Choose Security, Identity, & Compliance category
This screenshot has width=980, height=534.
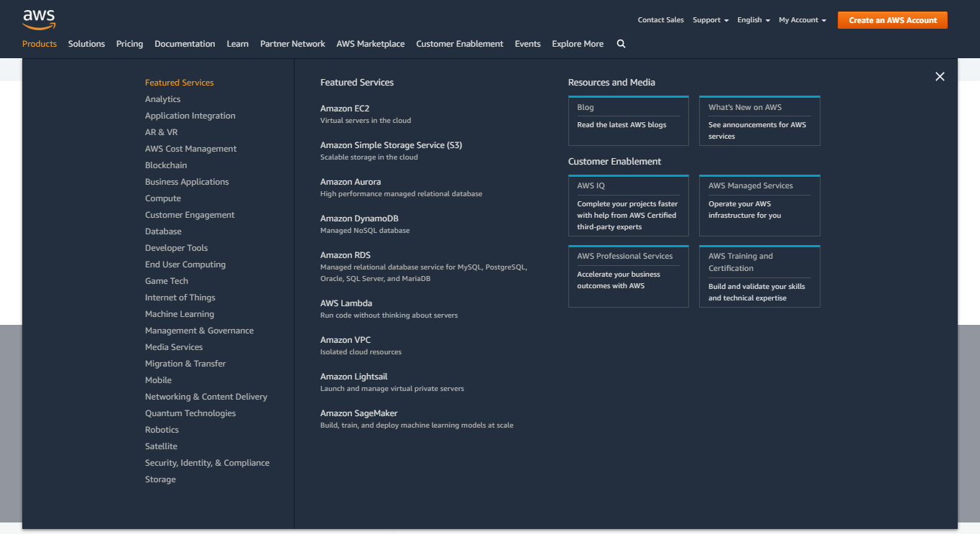click(x=208, y=463)
